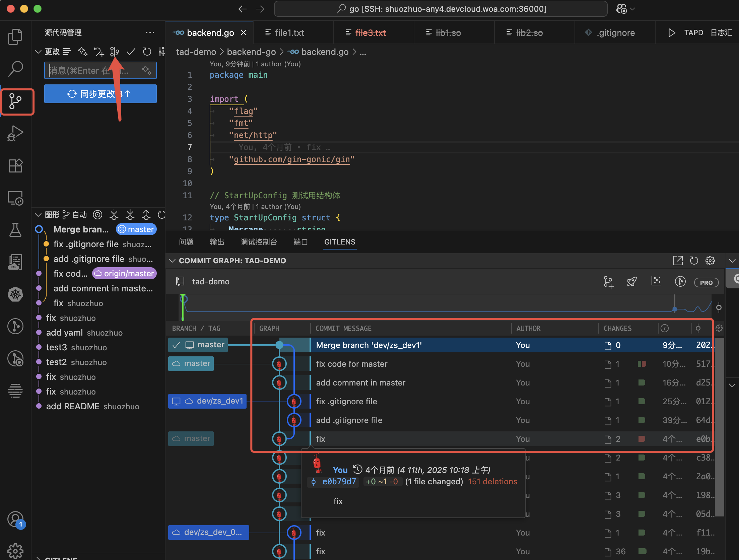
Task: Open commit graph settings gear
Action: pos(710,260)
